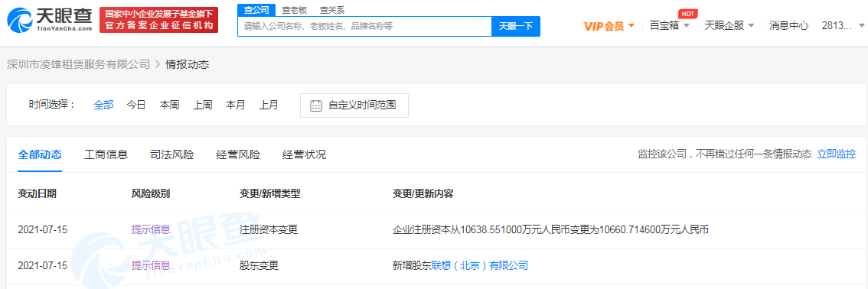Click date 2021-07-15 in 注册资本变更 row

click(43, 230)
